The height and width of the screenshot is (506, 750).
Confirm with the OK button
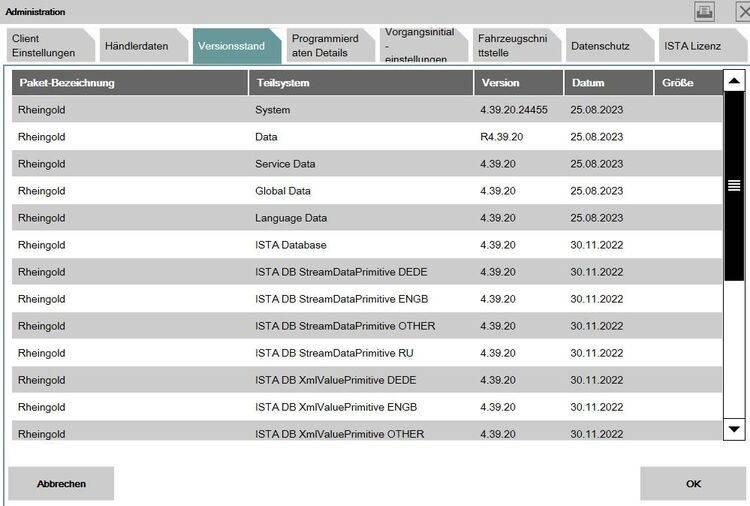coord(693,484)
